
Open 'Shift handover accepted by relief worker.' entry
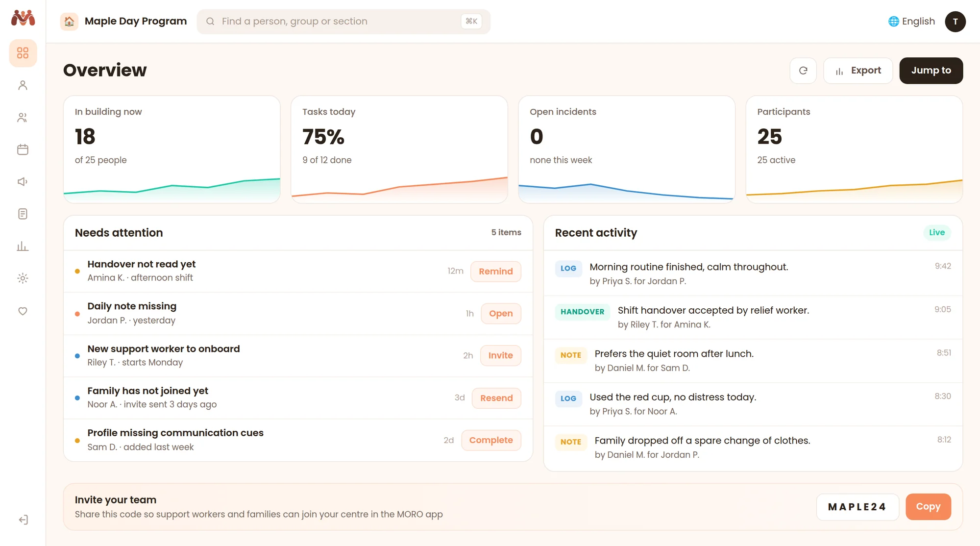(x=753, y=317)
